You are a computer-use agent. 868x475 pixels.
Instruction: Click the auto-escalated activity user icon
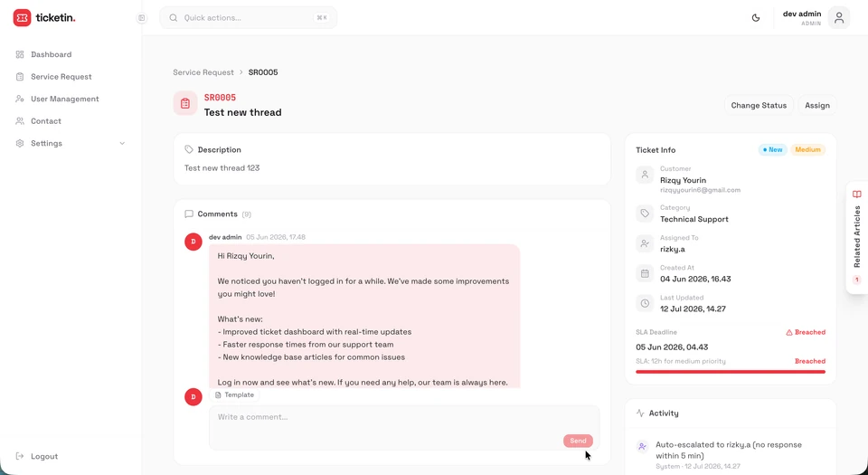[x=642, y=446]
